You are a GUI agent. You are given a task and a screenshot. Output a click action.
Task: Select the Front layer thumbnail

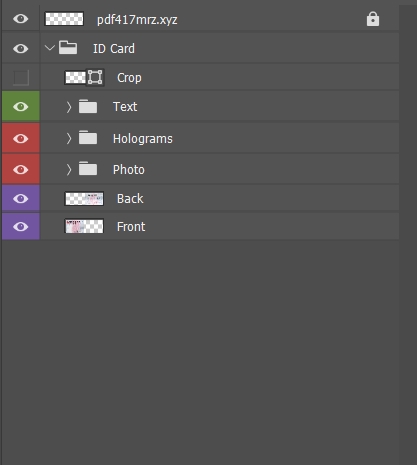point(84,226)
